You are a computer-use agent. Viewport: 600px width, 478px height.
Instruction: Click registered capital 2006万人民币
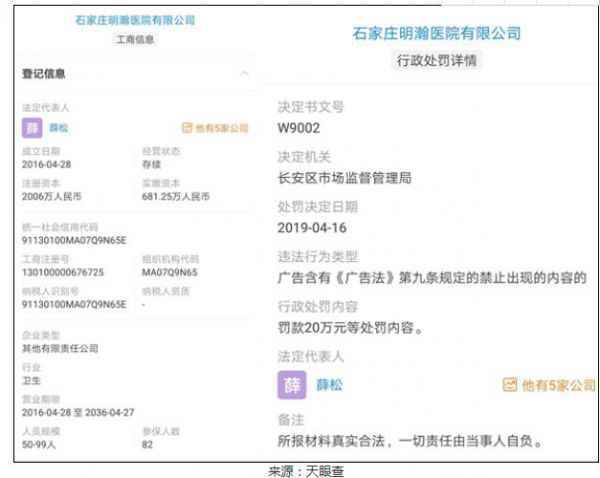pos(52,197)
